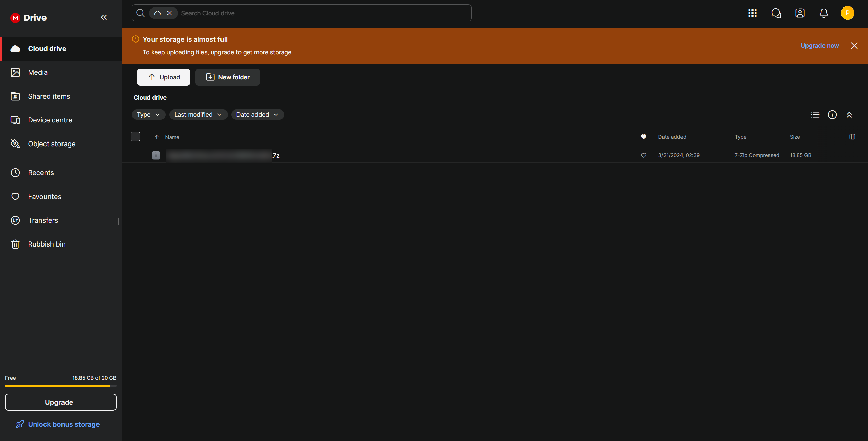This screenshot has width=868, height=441.
Task: Open the notifications bell
Action: point(823,13)
